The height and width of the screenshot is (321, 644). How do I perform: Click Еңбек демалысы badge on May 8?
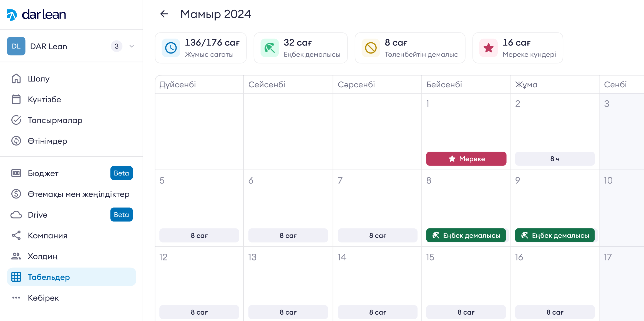click(466, 235)
